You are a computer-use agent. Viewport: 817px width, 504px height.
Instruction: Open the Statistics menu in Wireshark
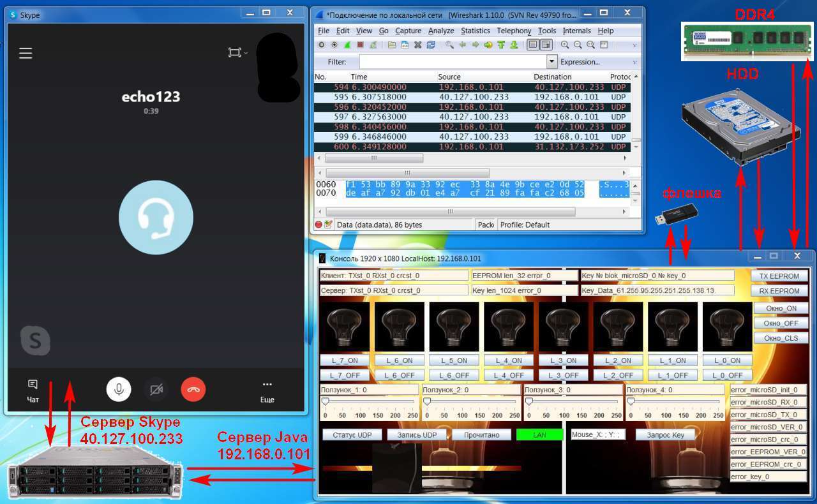(x=475, y=31)
